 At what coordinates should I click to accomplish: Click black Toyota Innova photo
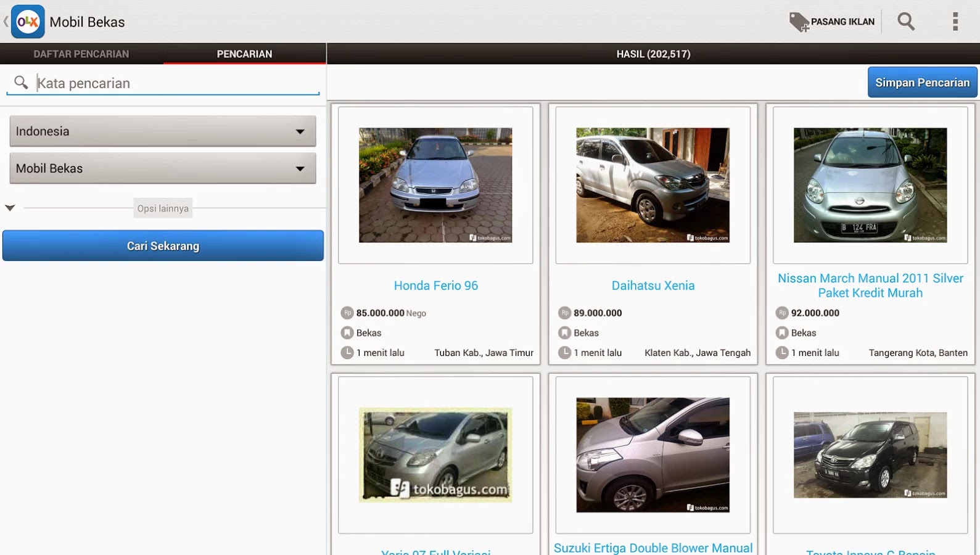pyautogui.click(x=870, y=455)
